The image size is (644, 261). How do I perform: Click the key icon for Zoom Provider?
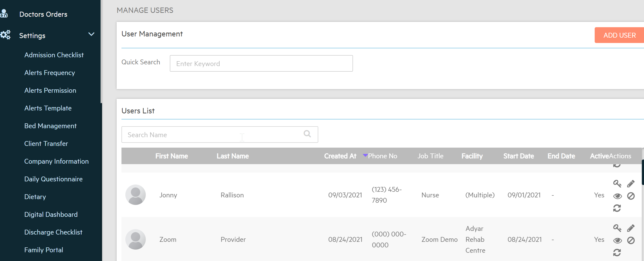[x=617, y=228]
